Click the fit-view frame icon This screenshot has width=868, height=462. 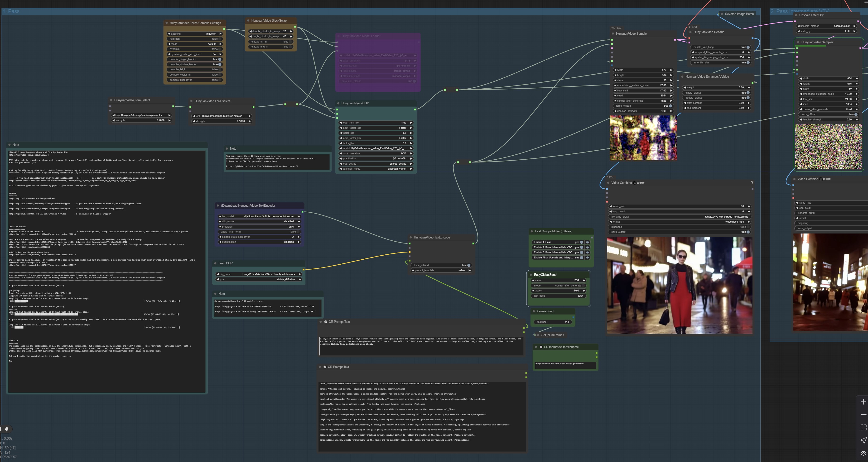tap(863, 427)
